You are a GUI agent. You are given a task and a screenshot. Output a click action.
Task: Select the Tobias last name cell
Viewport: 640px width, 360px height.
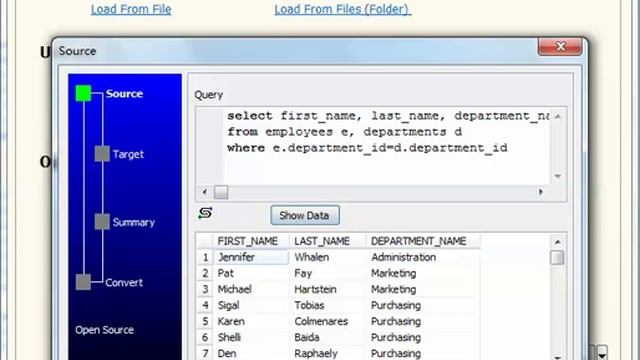coord(327,305)
